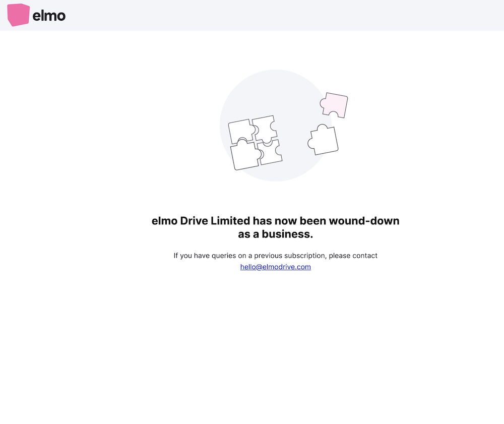Open the hello@elmodrive.com email link
Image resolution: width=504 pixels, height=424 pixels.
[x=276, y=267]
